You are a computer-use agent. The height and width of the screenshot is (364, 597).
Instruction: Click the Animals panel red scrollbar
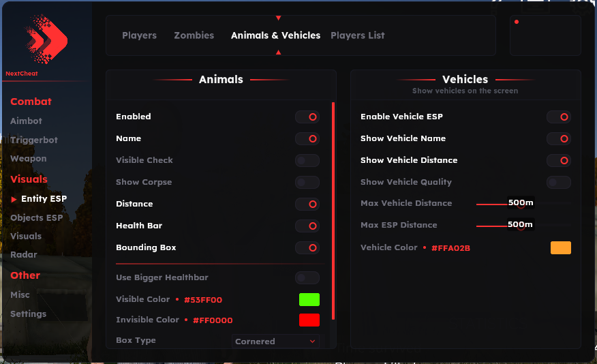pyautogui.click(x=333, y=211)
